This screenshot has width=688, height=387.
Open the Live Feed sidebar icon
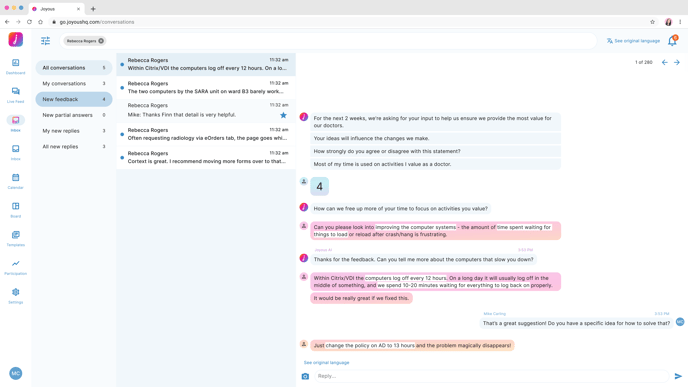pyautogui.click(x=15, y=91)
